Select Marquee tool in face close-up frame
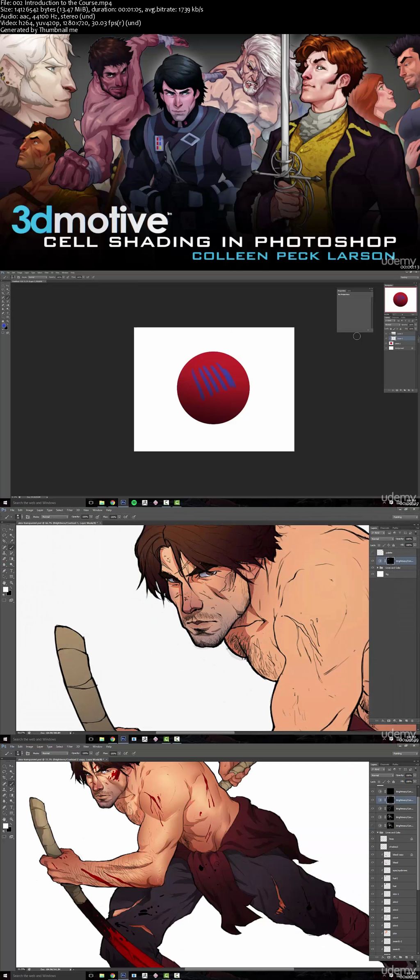Viewport: 420px width, 980px height. (x=4, y=529)
